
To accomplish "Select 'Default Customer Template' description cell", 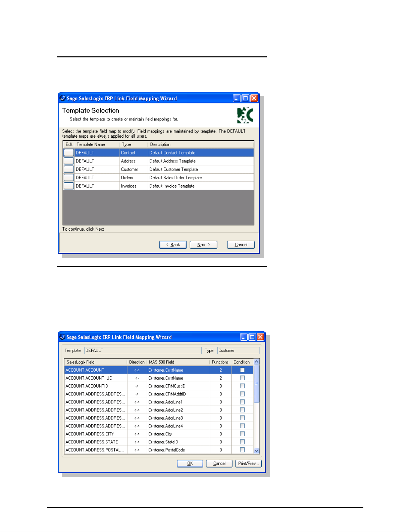I will click(x=201, y=169).
